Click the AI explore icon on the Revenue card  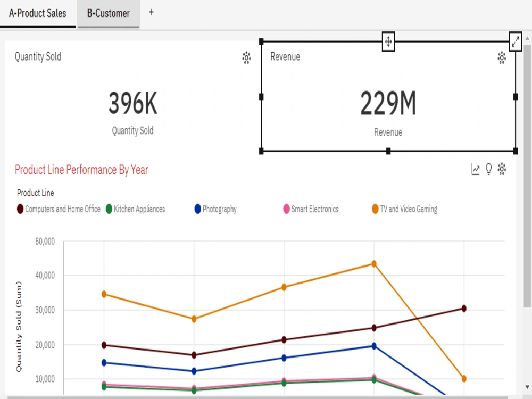point(501,57)
